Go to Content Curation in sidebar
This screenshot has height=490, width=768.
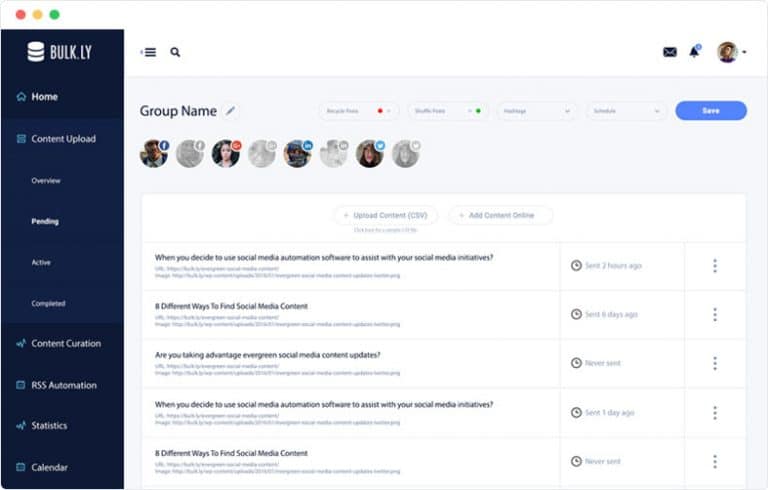pyautogui.click(x=65, y=343)
